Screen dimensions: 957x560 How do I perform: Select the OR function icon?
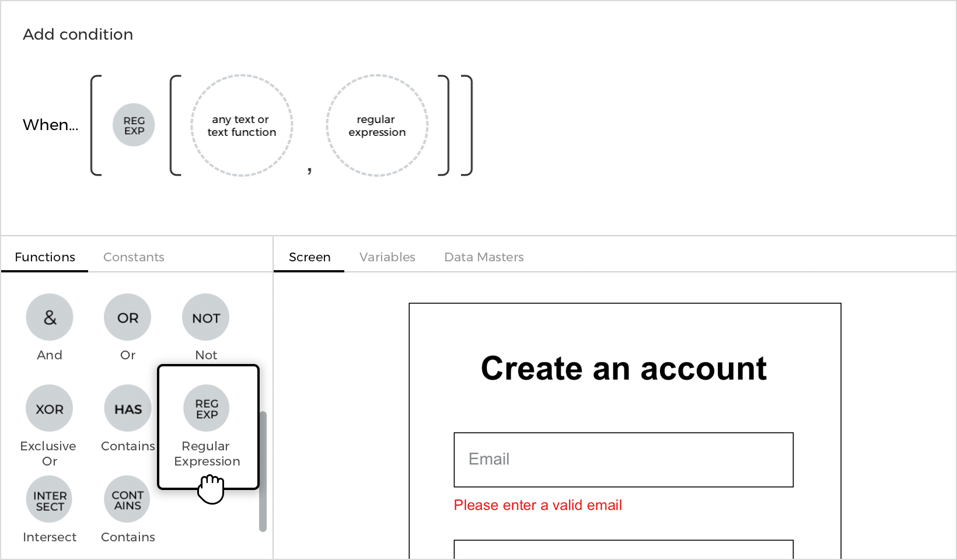[128, 317]
